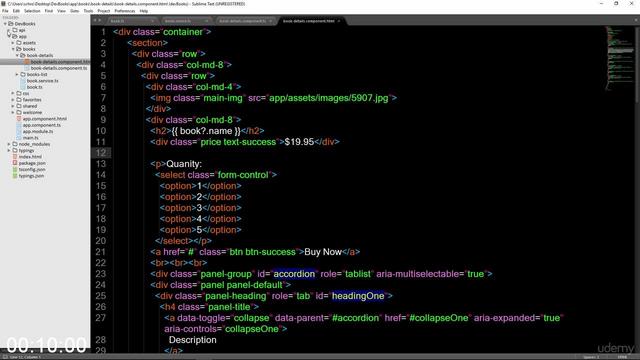Click the tsconfig.json file icon
The width and height of the screenshot is (640, 360).
pyautogui.click(x=15, y=169)
